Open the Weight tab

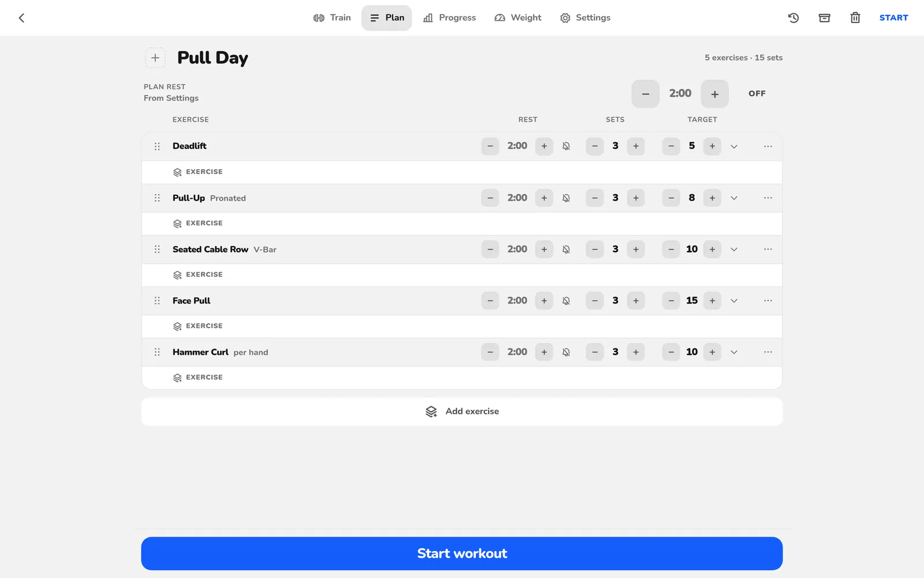[x=518, y=18]
